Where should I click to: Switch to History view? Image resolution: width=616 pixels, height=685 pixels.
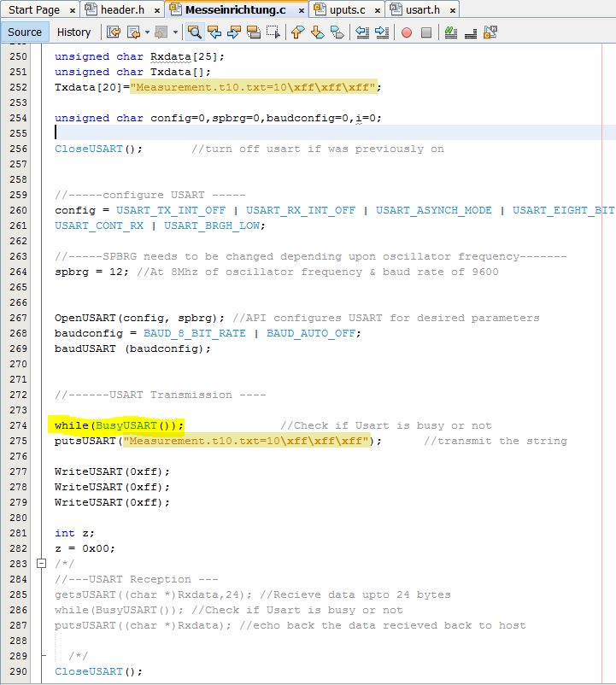(73, 32)
